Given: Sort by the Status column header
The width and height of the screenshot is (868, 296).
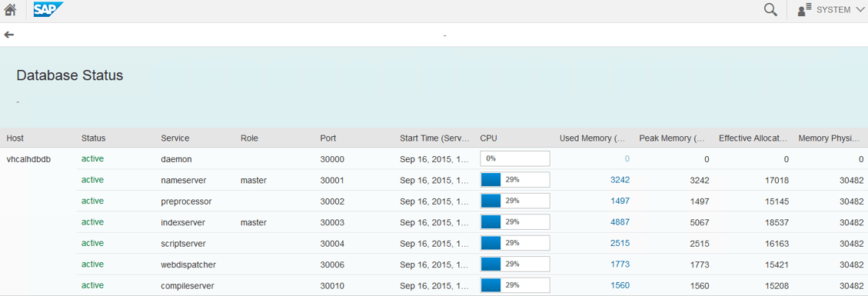Looking at the screenshot, I should pyautogui.click(x=93, y=138).
